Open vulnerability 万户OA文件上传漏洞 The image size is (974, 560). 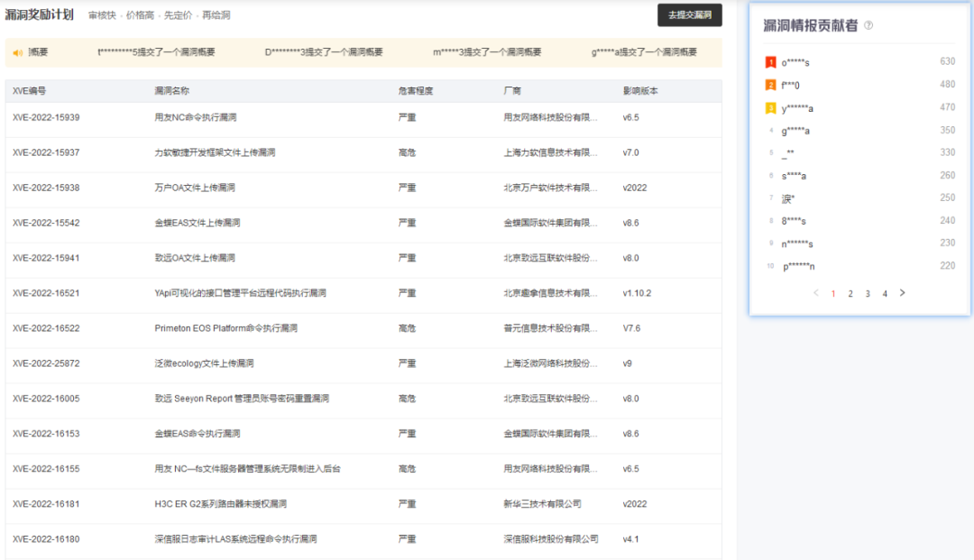(x=195, y=188)
